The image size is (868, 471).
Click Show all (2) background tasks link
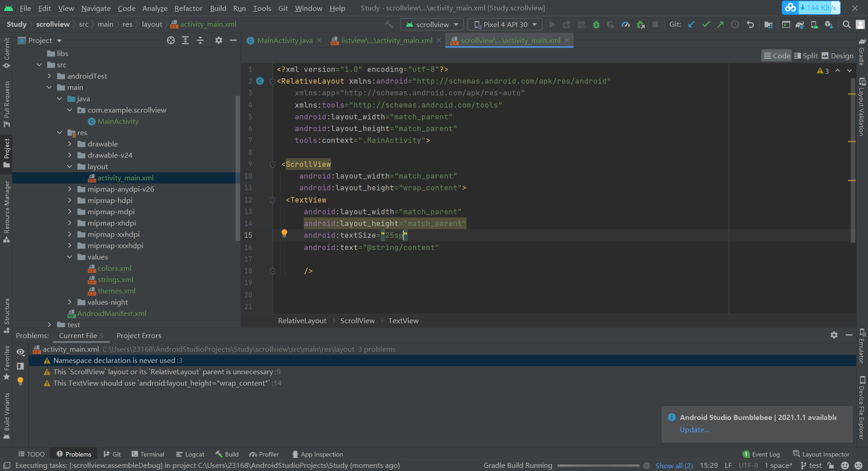point(674,466)
